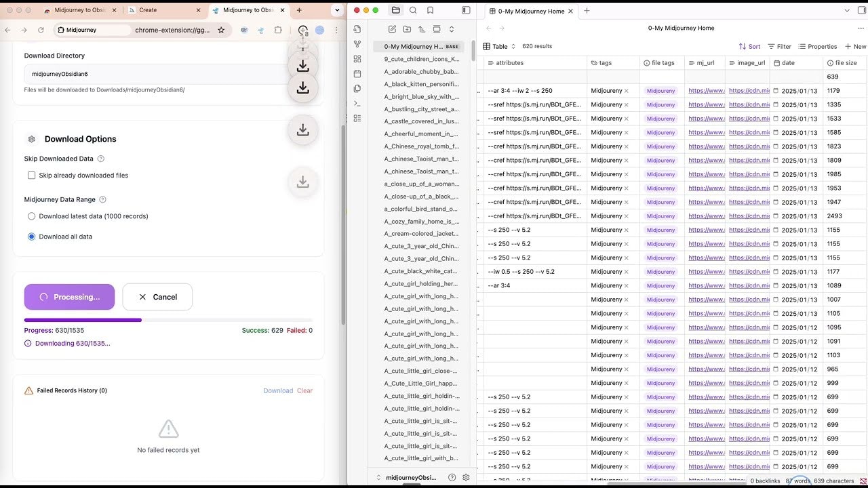Open Sort options in Obsidian base

(749, 46)
